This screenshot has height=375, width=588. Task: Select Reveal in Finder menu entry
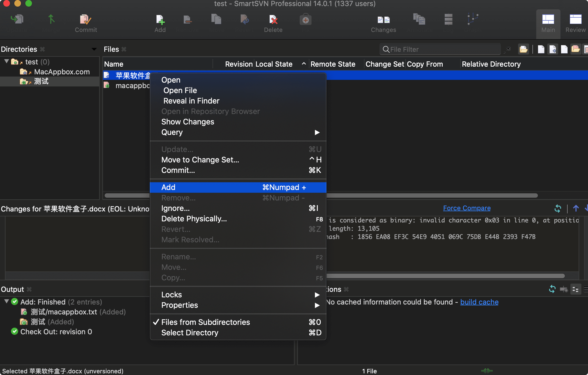tap(238, 101)
